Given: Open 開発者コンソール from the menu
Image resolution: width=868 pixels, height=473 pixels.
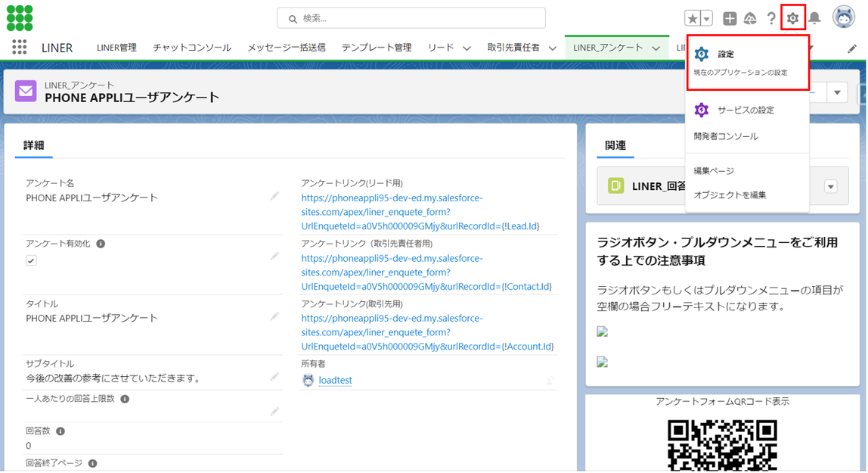Looking at the screenshot, I should tap(747, 136).
